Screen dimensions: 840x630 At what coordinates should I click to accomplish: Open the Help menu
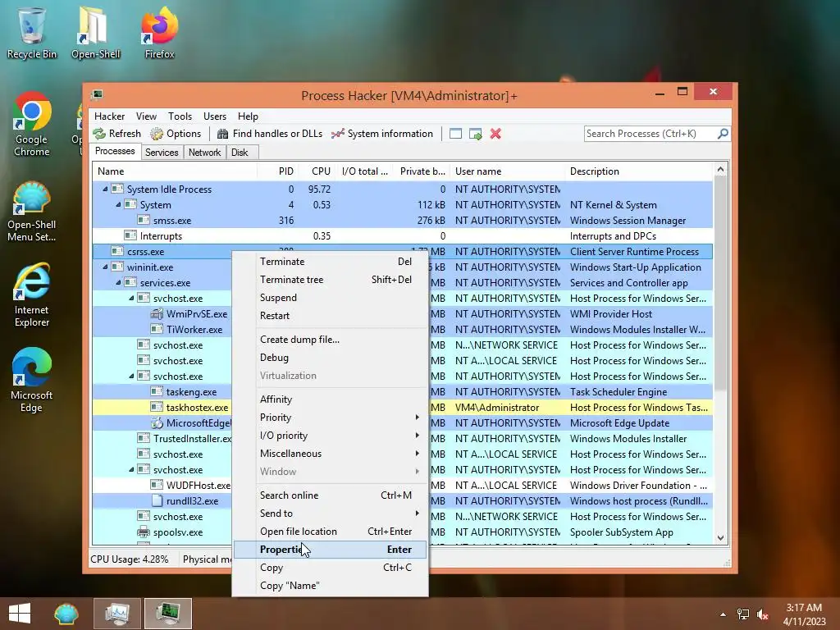click(x=248, y=116)
